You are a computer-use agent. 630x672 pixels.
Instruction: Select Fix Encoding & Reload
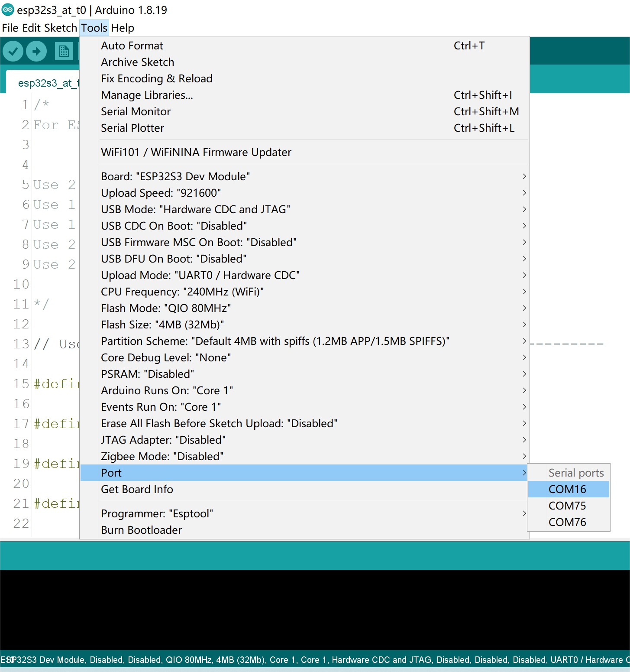[x=305, y=78]
